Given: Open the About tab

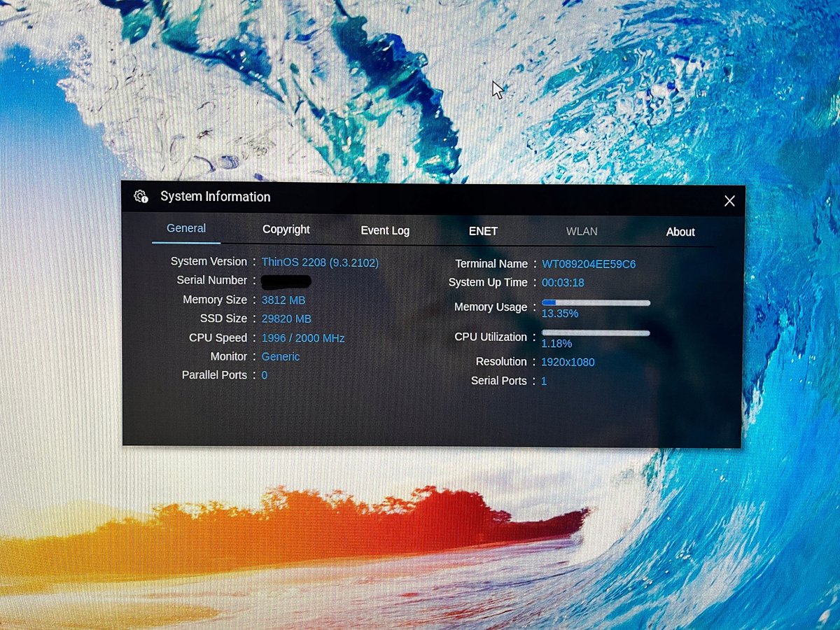Looking at the screenshot, I should (x=680, y=232).
